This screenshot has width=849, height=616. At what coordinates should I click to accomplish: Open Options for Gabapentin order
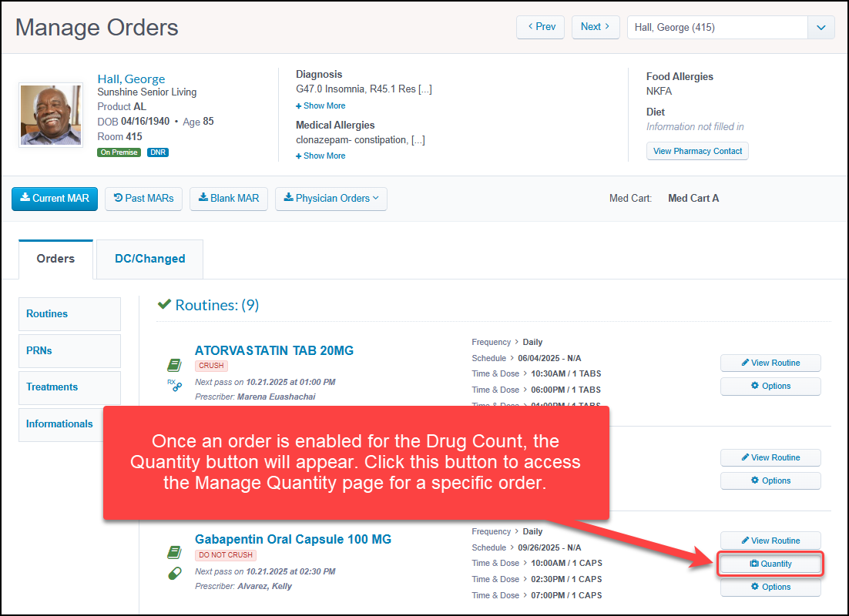(x=770, y=588)
